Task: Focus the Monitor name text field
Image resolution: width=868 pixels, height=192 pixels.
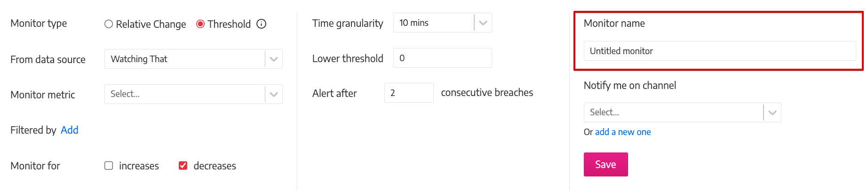Action: [720, 51]
